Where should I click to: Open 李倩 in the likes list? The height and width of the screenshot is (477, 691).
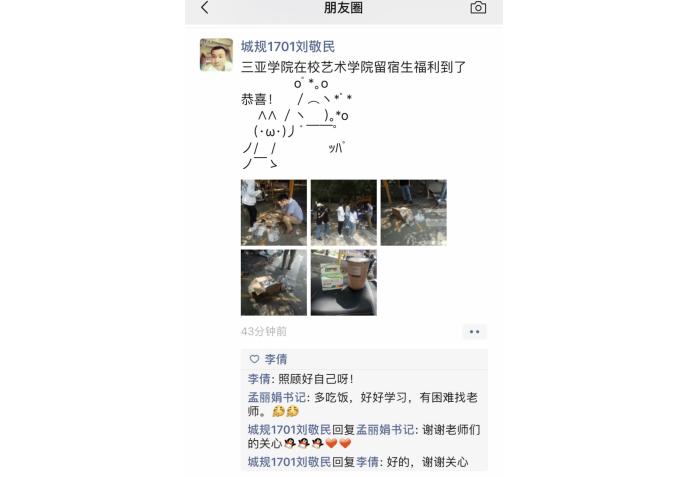tap(276, 359)
